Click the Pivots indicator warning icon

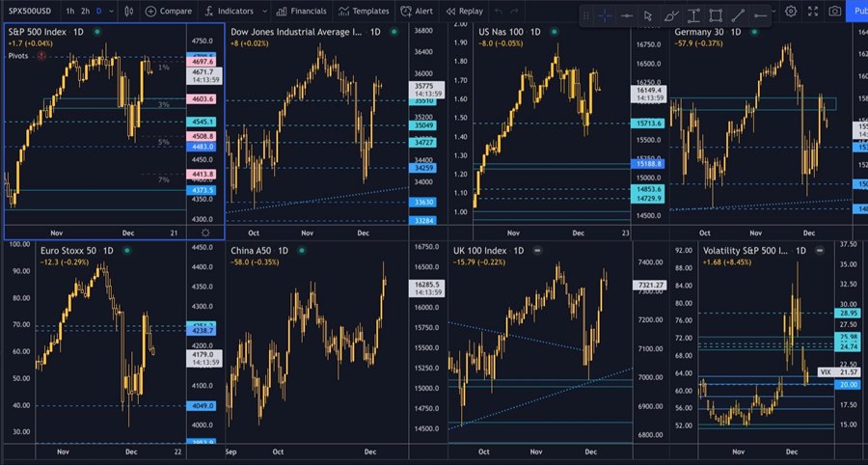(41, 56)
